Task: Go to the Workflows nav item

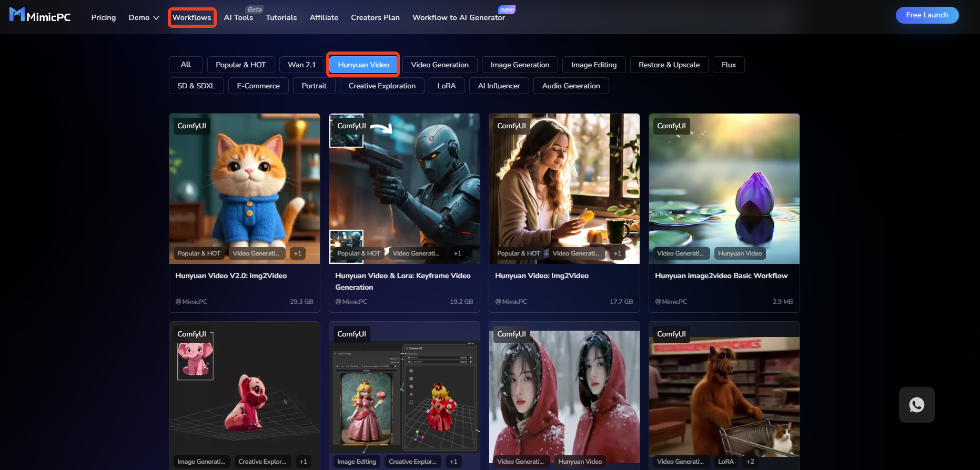Action: 192,17
